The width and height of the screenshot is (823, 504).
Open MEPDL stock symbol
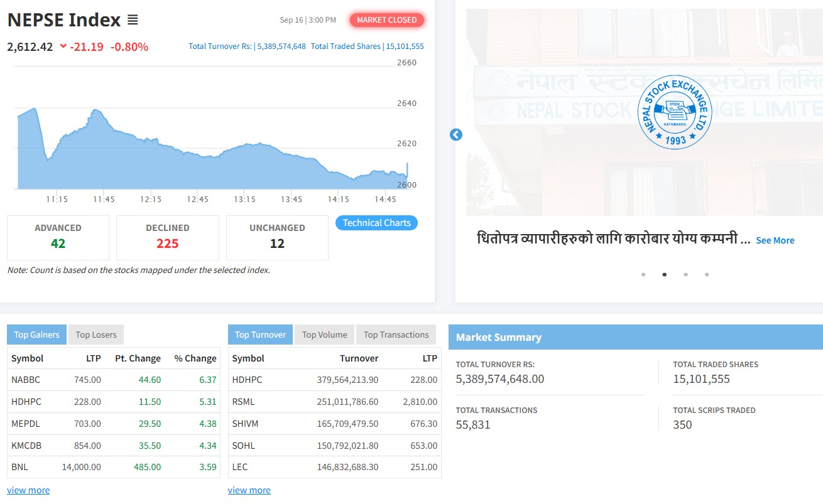pyautogui.click(x=26, y=424)
